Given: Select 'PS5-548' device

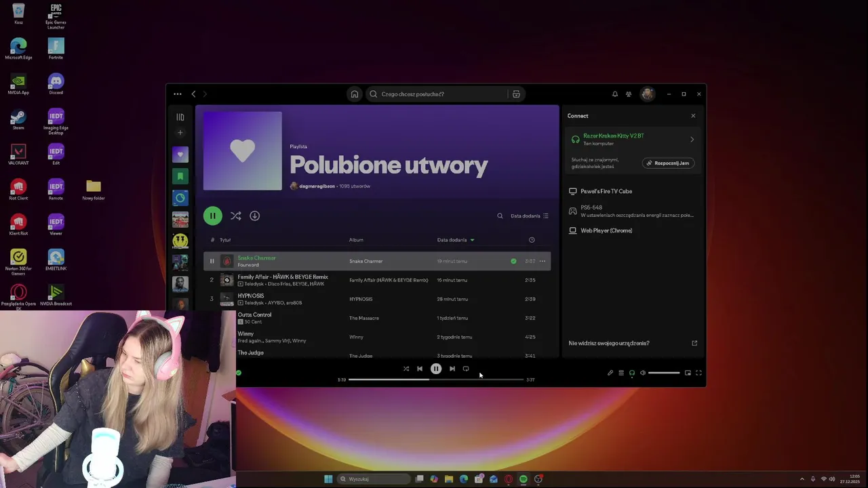Looking at the screenshot, I should [x=633, y=211].
